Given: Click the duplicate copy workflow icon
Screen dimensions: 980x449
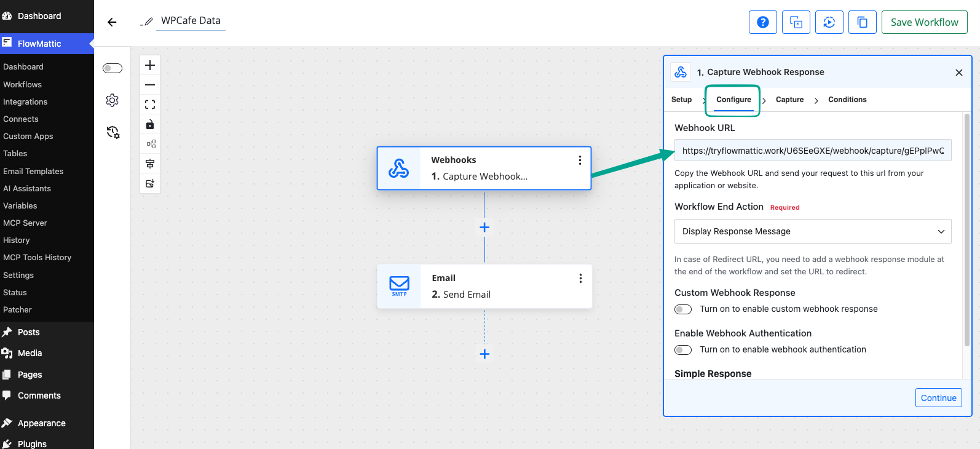Looking at the screenshot, I should click(863, 22).
